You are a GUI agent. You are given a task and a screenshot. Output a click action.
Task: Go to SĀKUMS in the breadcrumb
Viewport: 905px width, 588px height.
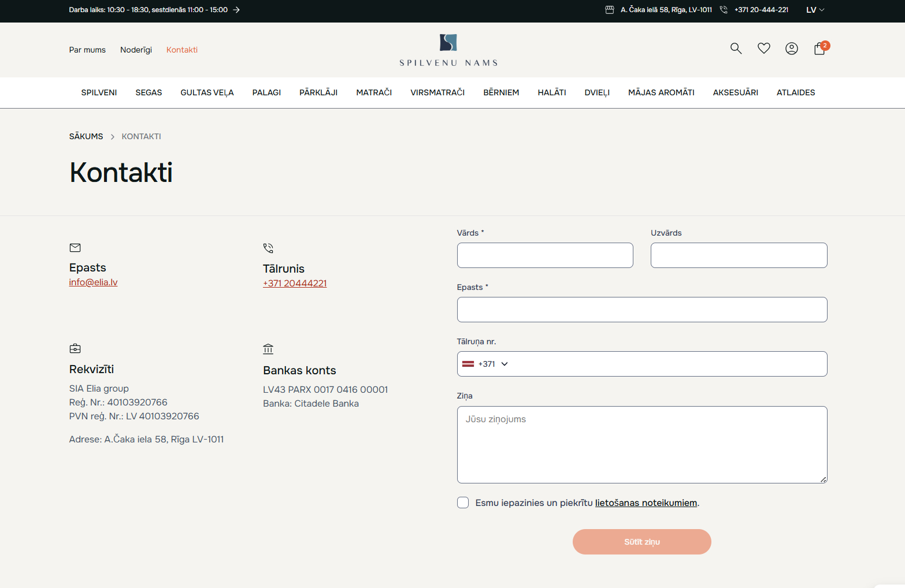pyautogui.click(x=86, y=136)
